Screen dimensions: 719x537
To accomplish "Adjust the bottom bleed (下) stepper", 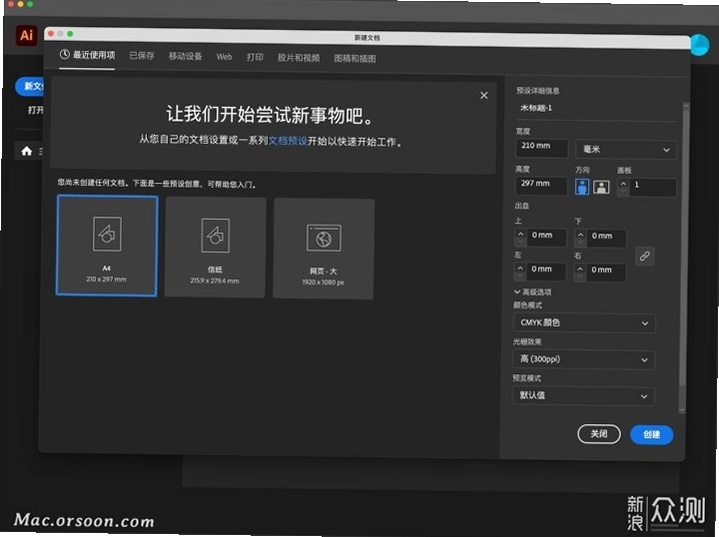I will click(x=580, y=239).
